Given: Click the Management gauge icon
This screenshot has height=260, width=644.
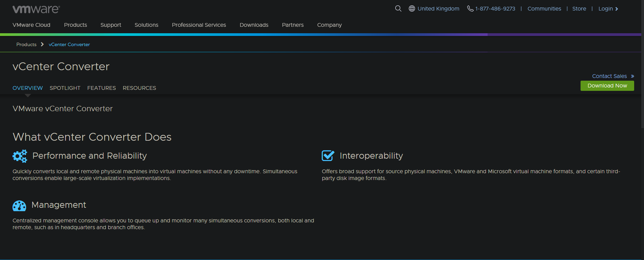Looking at the screenshot, I should pyautogui.click(x=19, y=206).
